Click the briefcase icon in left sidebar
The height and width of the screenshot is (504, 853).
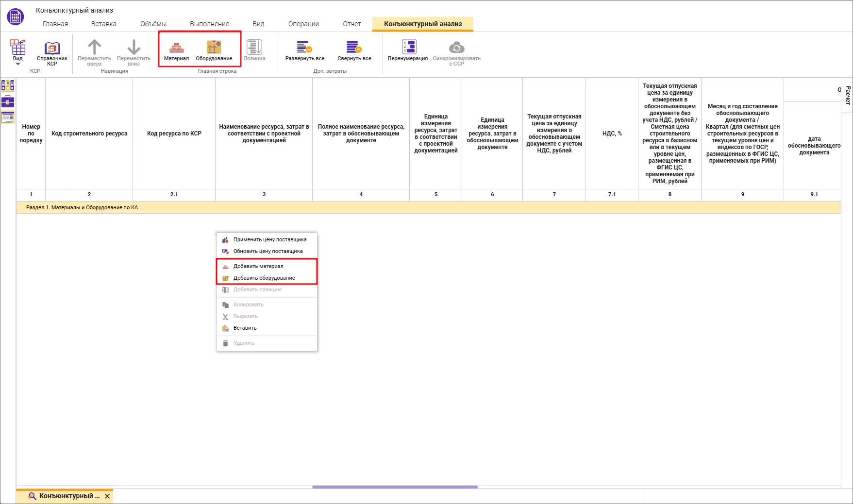coord(8,101)
